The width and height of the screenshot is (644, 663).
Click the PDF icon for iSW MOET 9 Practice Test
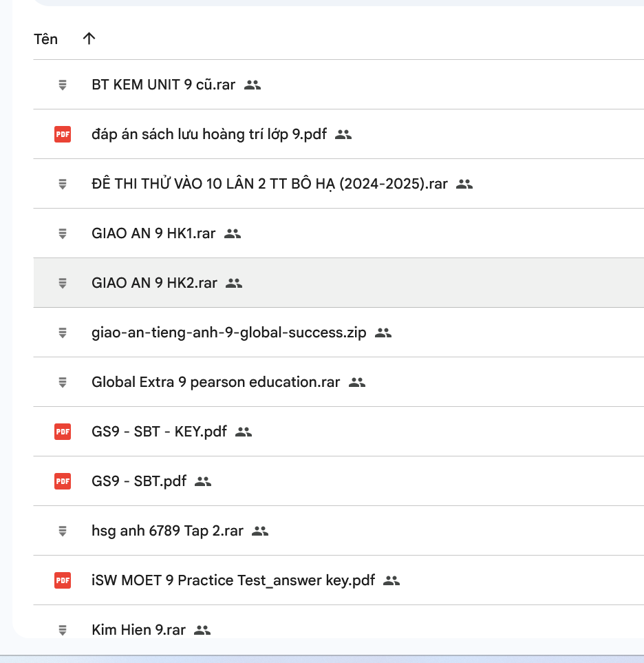[63, 580]
